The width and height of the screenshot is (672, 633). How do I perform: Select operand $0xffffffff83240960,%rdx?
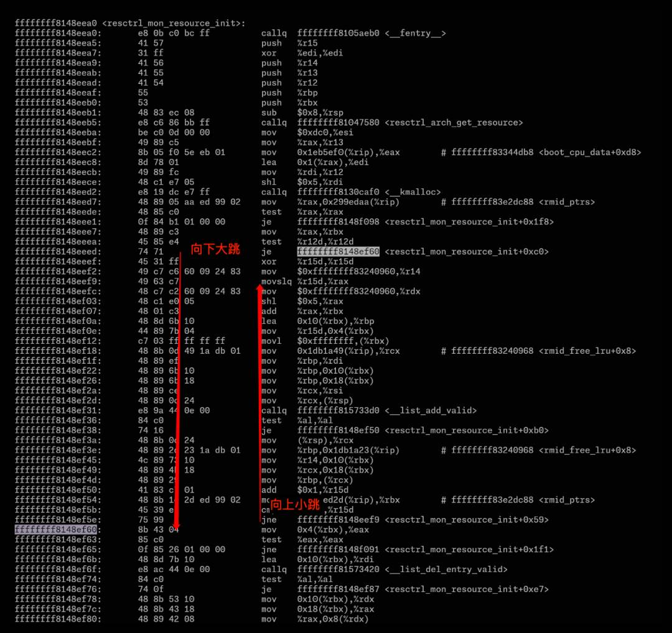(359, 291)
